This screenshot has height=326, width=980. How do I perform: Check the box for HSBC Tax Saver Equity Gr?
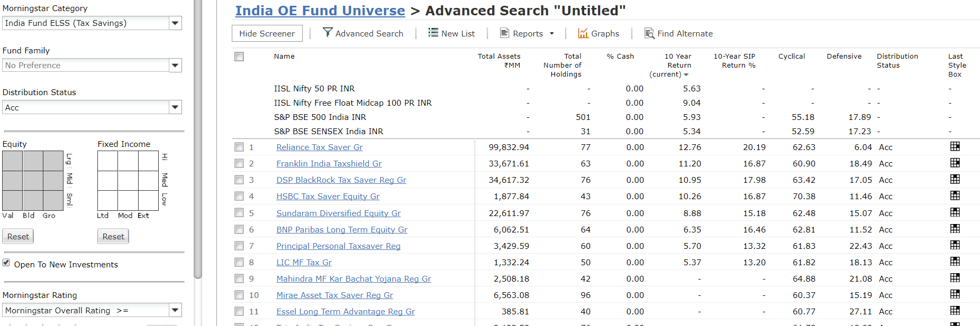pos(239,196)
